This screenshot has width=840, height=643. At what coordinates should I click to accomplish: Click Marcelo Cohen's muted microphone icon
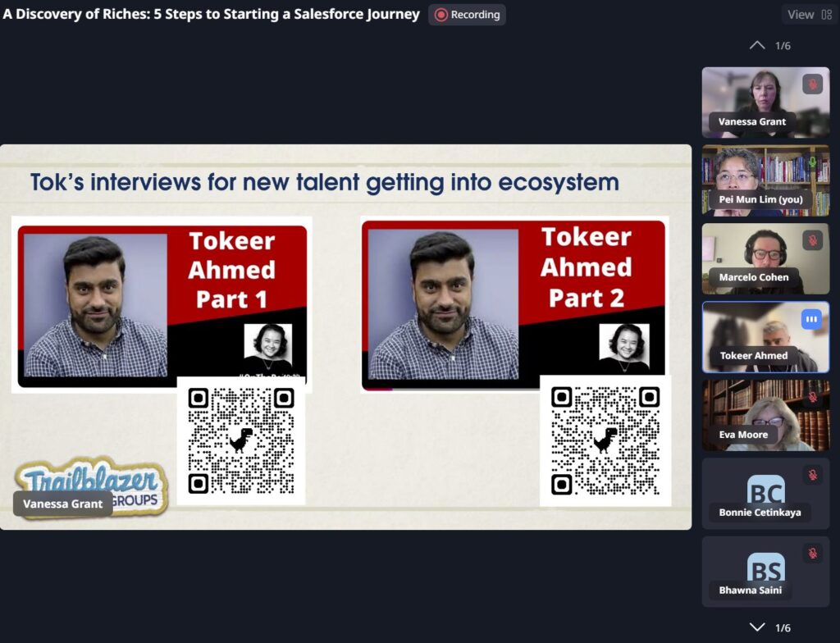pos(812,240)
